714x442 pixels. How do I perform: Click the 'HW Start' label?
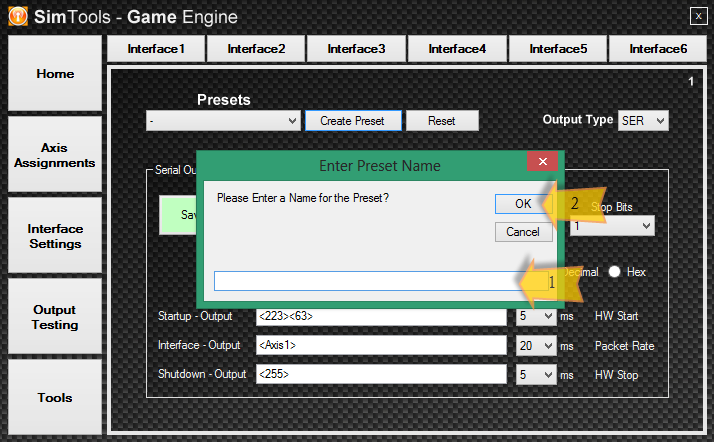[617, 316]
